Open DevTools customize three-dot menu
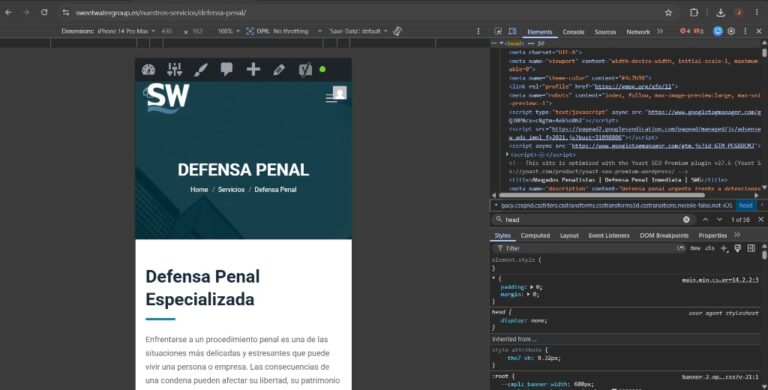The width and height of the screenshot is (768, 390). click(x=745, y=31)
